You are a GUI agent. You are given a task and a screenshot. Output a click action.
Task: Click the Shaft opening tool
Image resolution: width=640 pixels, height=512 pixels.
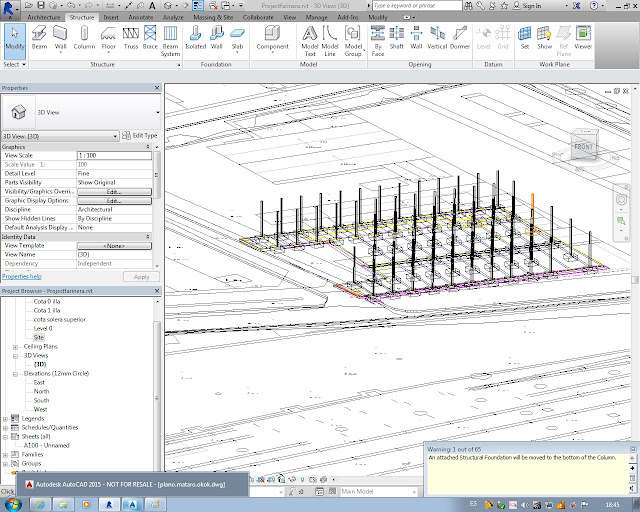[x=396, y=36]
